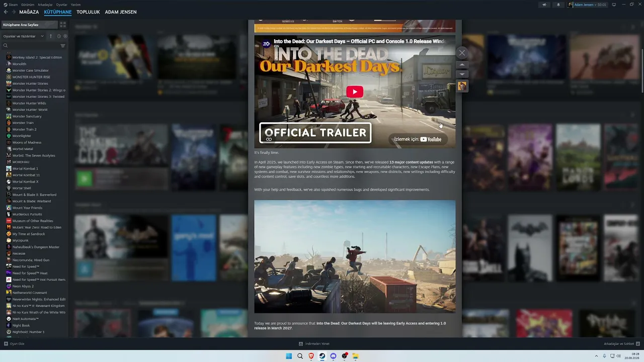Open Discord from the taskbar
The width and height of the screenshot is (644, 362).
coord(333,356)
